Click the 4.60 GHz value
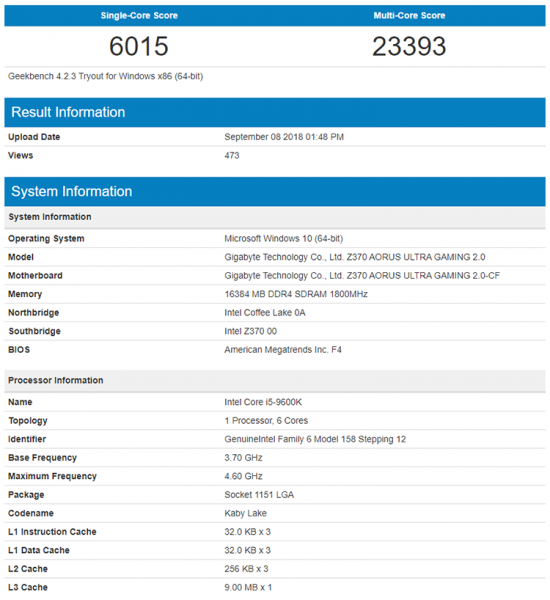The height and width of the screenshot is (600, 550). point(243,476)
